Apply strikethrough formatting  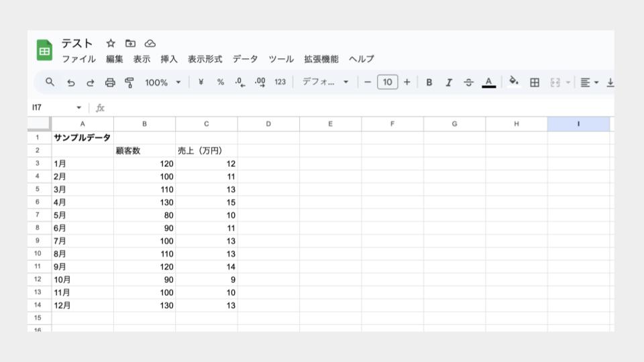(x=469, y=82)
